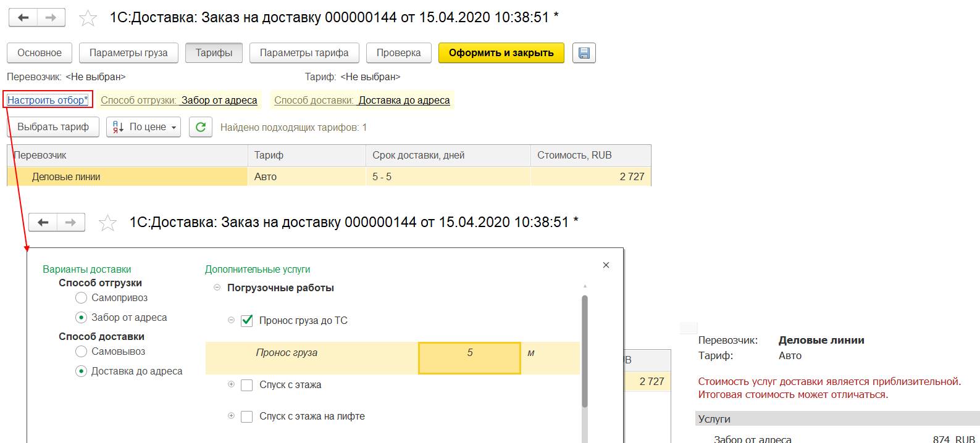Click the save diskette icon
Viewport: 980px width, 443px height.
pyautogui.click(x=584, y=53)
